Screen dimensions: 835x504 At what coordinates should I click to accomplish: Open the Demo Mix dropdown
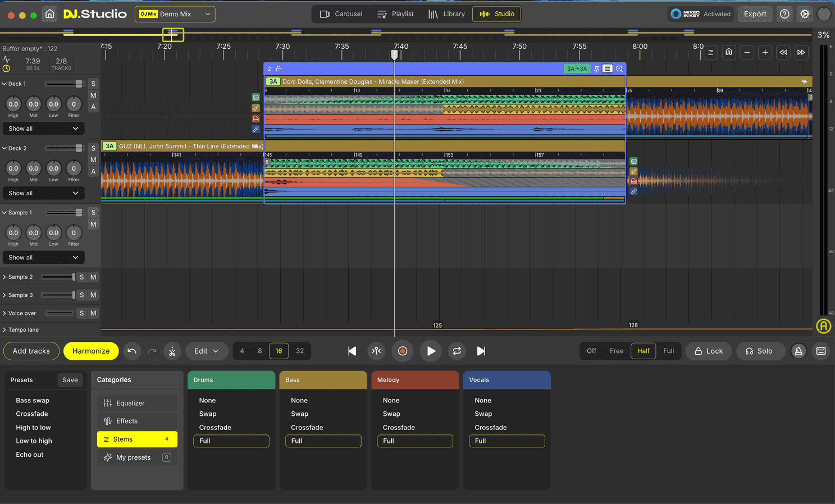pyautogui.click(x=175, y=14)
